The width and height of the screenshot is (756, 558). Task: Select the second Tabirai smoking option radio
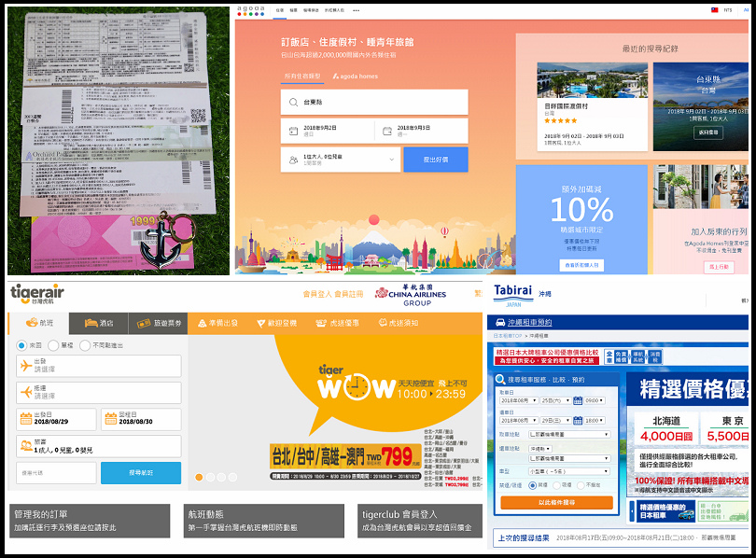[557, 485]
